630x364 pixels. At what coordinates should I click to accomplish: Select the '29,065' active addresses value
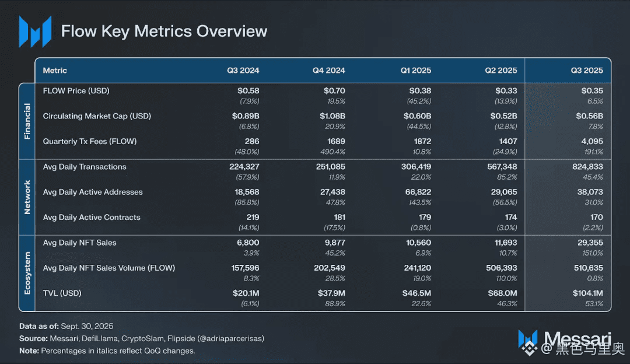coord(504,192)
